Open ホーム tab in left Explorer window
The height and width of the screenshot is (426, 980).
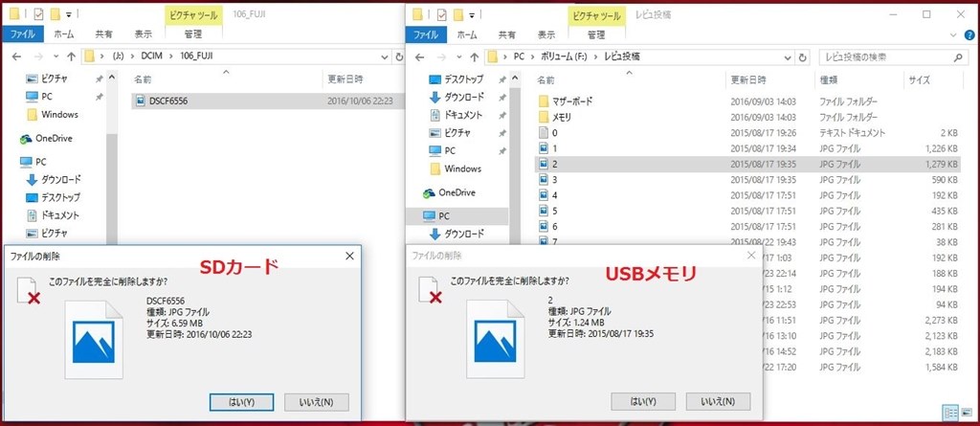(x=66, y=34)
